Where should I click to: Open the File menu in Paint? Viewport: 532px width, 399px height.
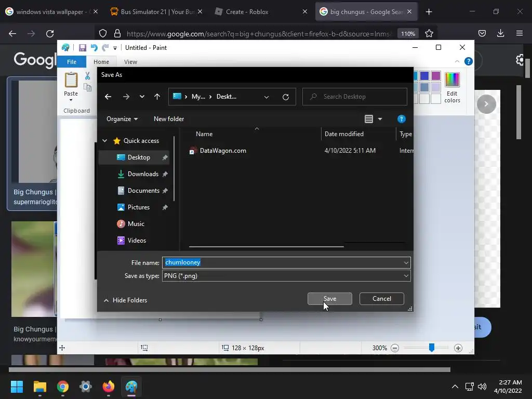[x=72, y=62]
